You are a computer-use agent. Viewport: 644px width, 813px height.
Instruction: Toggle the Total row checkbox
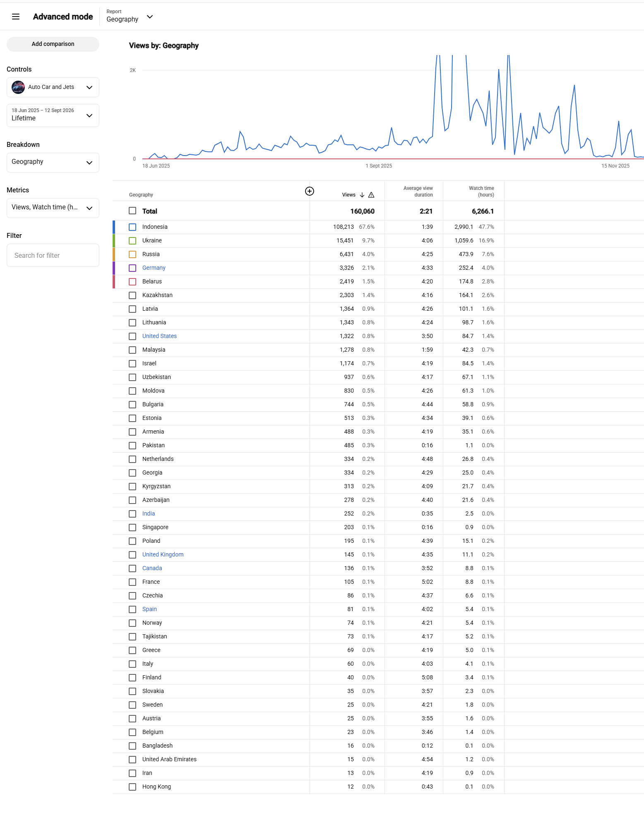132,211
